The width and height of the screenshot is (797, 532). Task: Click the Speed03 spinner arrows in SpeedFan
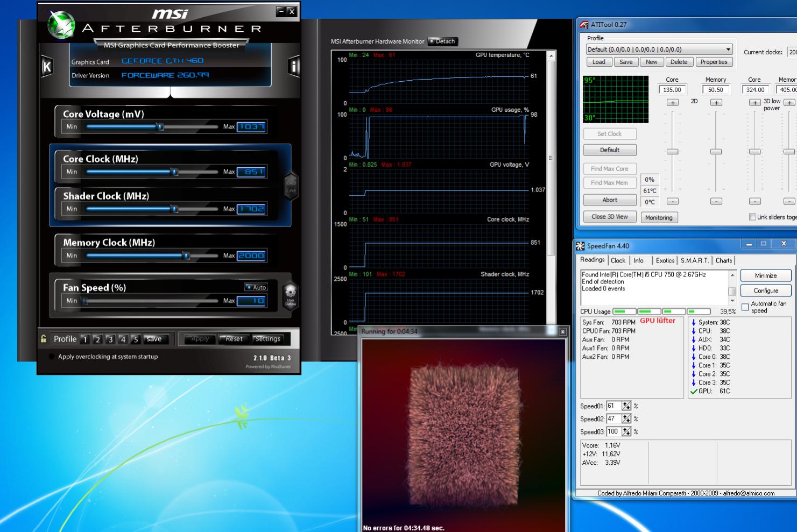click(626, 432)
